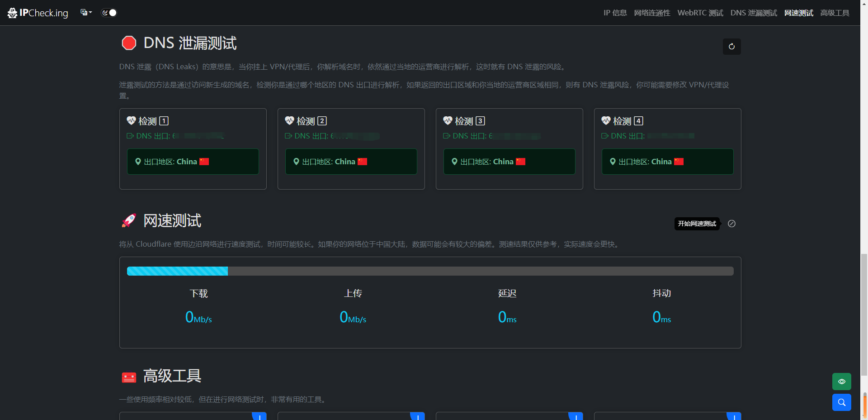Open the IP 信息 nav item
Image resolution: width=868 pixels, height=420 pixels.
click(x=615, y=13)
